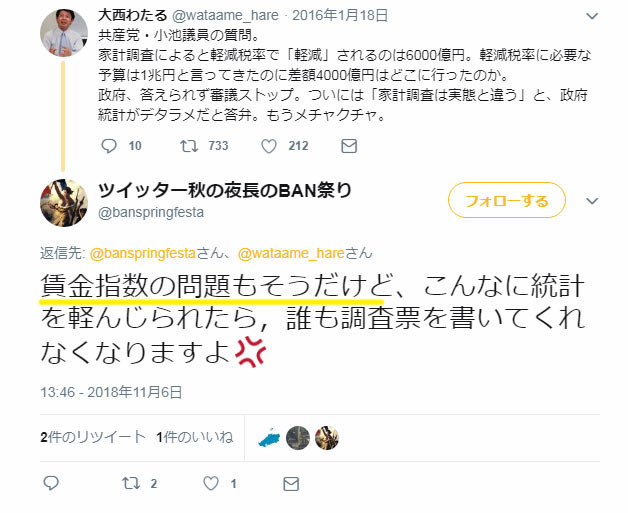Open the 2016年1月18日 tweet date link
Screen dimensions: 628x513
click(x=340, y=16)
